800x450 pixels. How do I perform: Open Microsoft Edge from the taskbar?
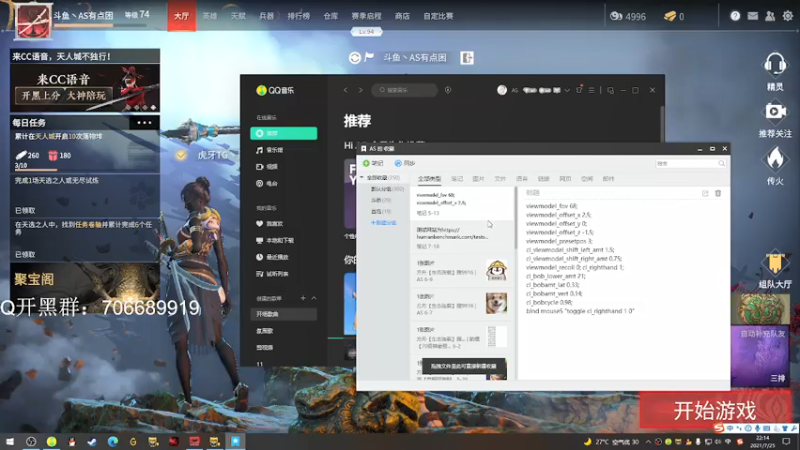point(112,441)
